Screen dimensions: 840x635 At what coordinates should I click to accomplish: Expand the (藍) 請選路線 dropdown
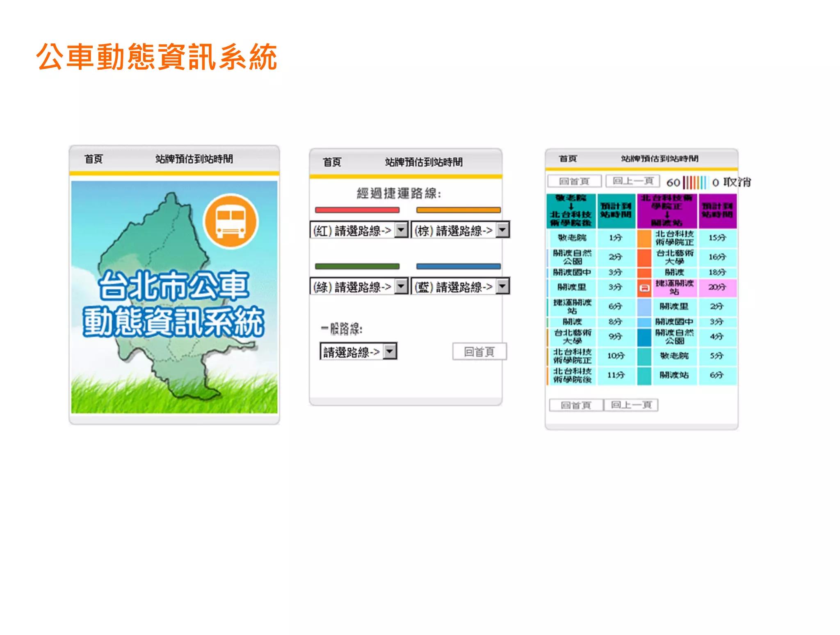pos(460,286)
